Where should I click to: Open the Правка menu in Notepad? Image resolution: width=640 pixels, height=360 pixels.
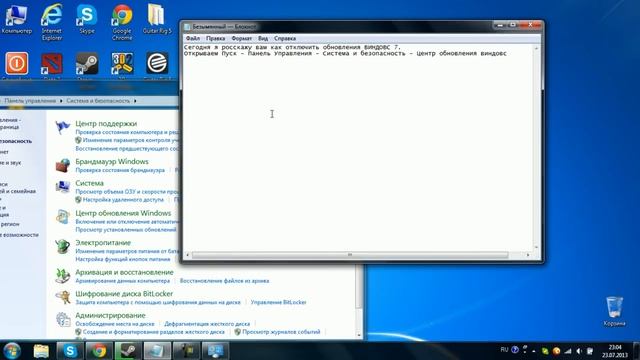216,38
